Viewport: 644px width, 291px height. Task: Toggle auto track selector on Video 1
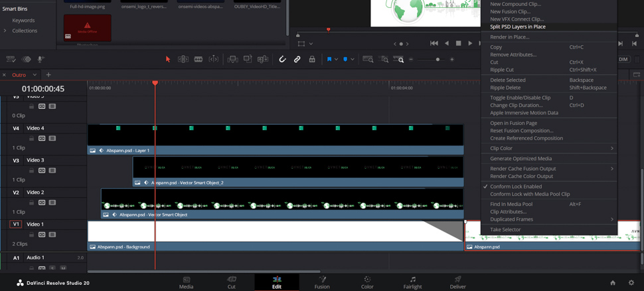(x=42, y=235)
